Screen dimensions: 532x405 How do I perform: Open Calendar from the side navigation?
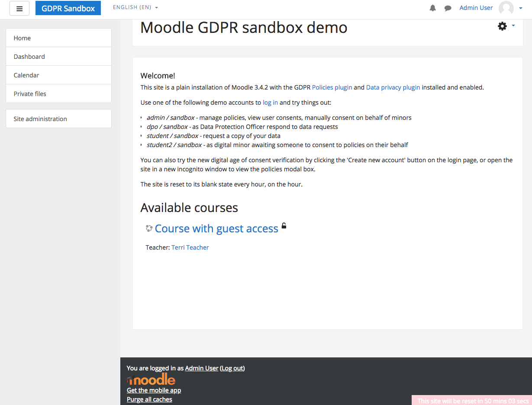tap(58, 75)
